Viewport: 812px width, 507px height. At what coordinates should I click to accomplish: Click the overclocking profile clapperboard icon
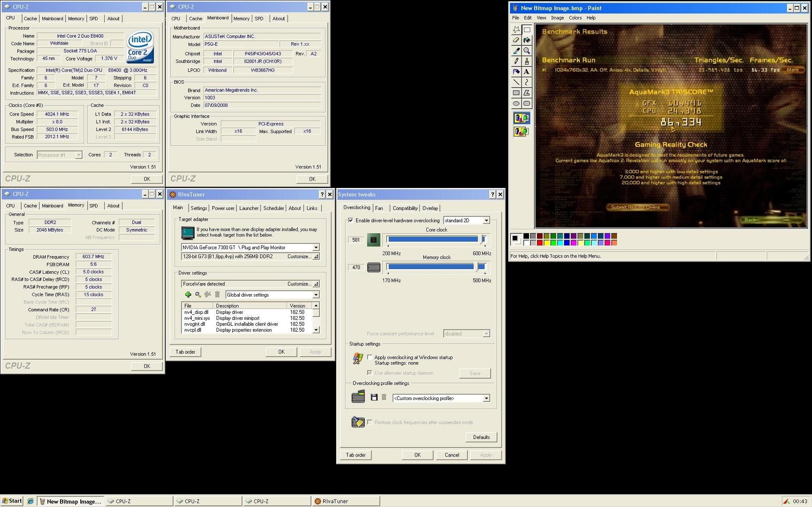[x=358, y=396]
